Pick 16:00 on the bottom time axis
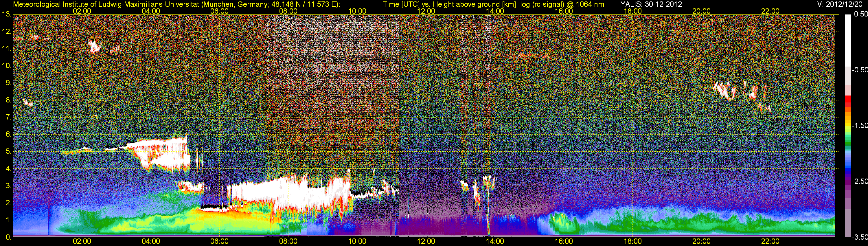Screen dimensions: 868x246 click(564, 242)
